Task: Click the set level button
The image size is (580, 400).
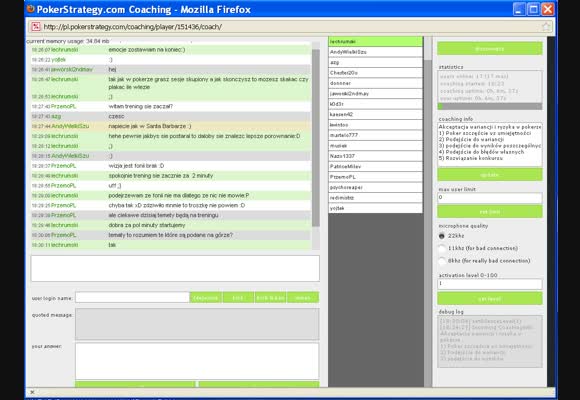Action: pyautogui.click(x=490, y=298)
